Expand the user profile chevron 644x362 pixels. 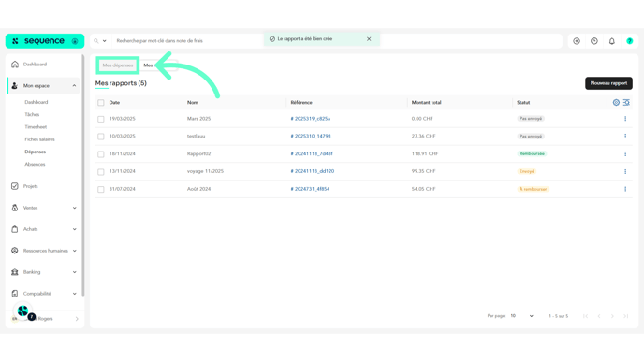coord(77,319)
